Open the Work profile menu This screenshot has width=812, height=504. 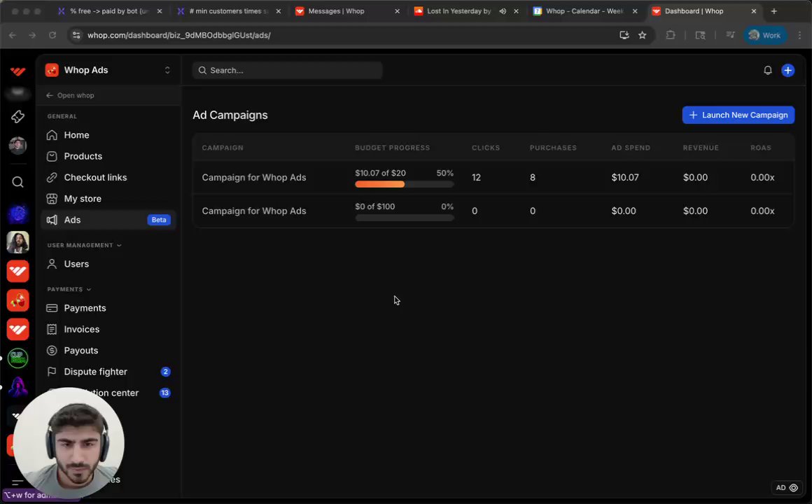765,35
